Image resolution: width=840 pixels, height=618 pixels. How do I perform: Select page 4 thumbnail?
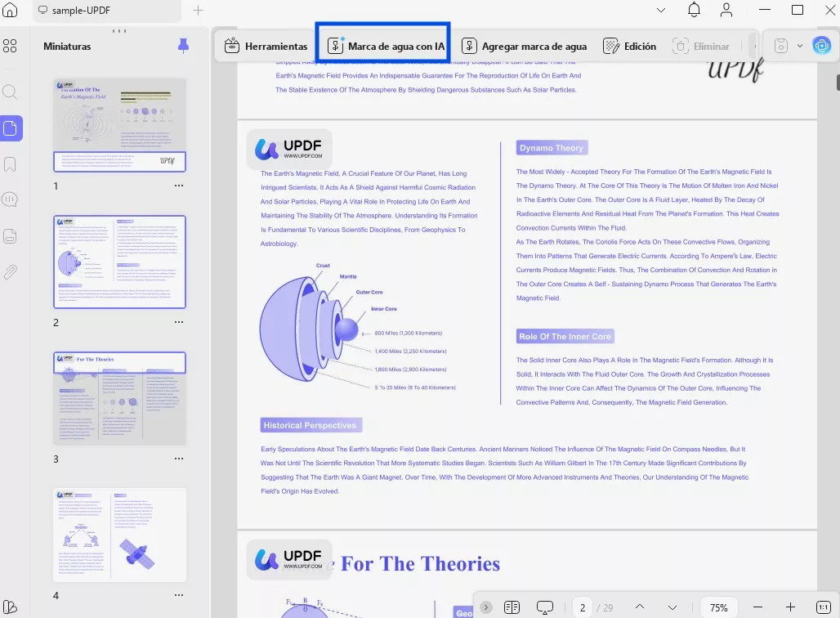[x=119, y=535]
